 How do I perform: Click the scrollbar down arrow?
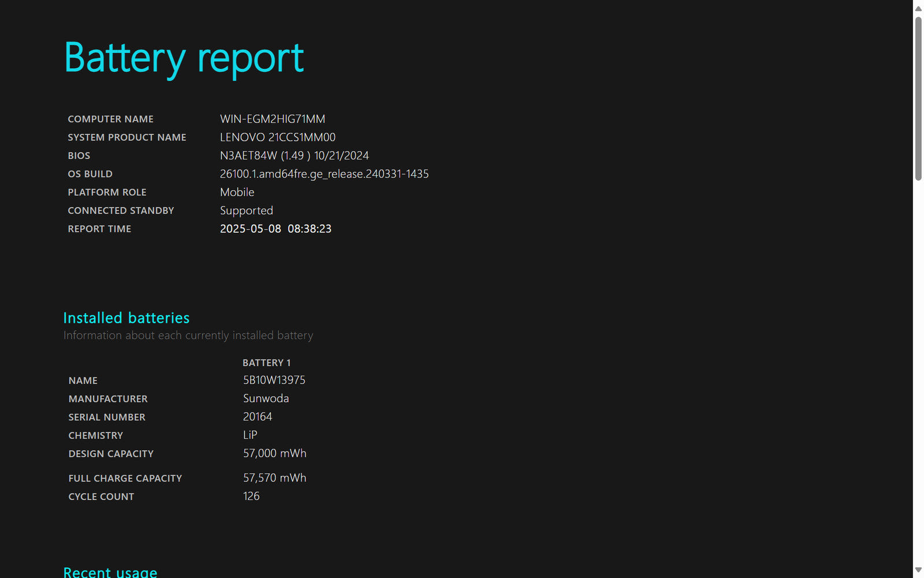click(x=918, y=570)
